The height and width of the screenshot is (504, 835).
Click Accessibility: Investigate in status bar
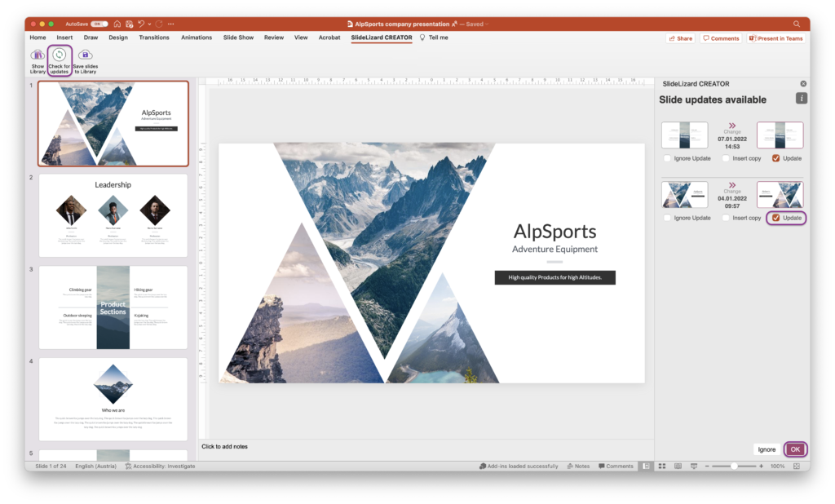161,466
